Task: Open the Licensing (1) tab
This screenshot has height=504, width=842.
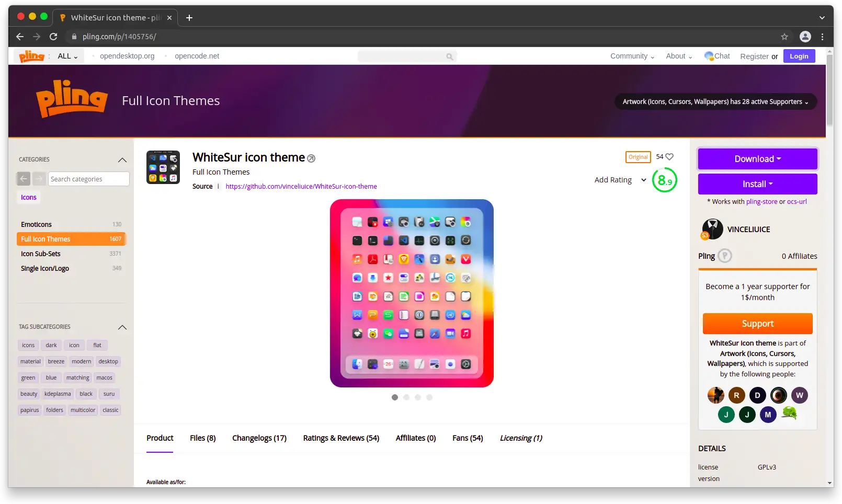Action: [x=521, y=438]
